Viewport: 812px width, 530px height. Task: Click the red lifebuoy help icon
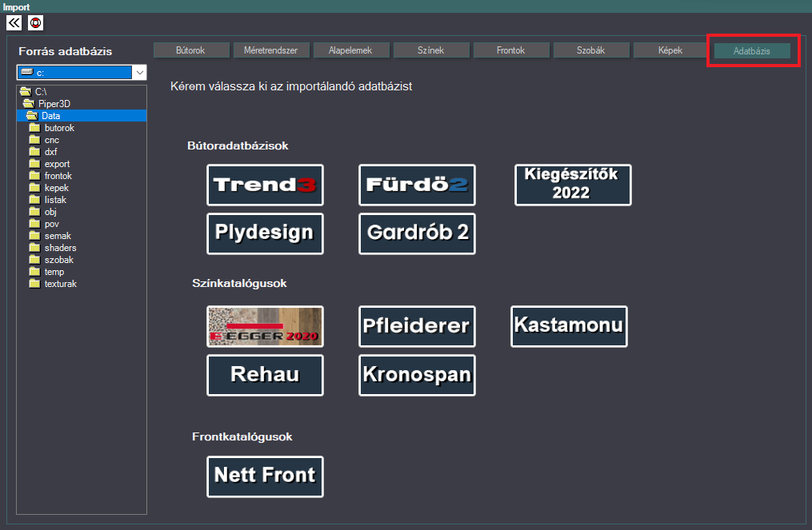tap(35, 22)
